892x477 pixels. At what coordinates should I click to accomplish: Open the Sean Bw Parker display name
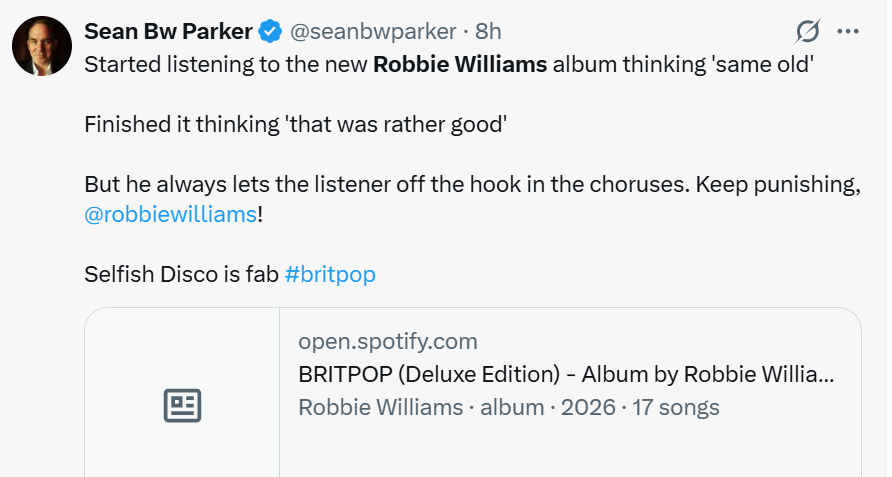pos(168,31)
